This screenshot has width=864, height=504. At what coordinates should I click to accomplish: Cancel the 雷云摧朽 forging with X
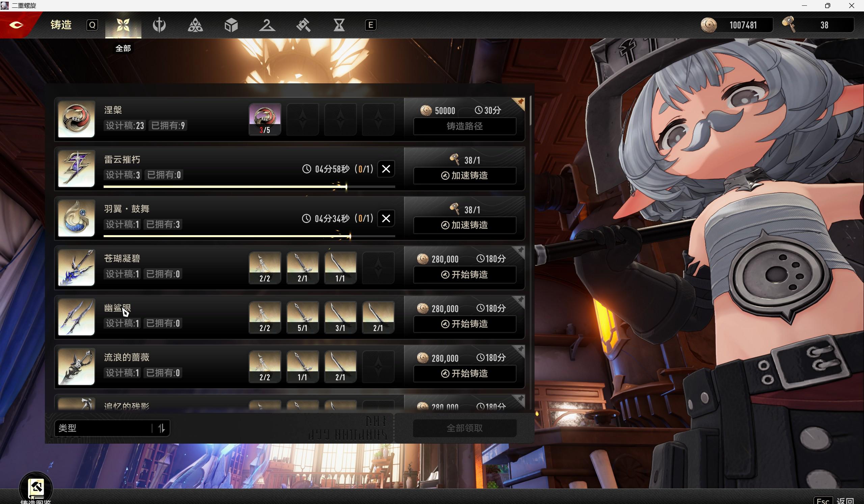[386, 169]
